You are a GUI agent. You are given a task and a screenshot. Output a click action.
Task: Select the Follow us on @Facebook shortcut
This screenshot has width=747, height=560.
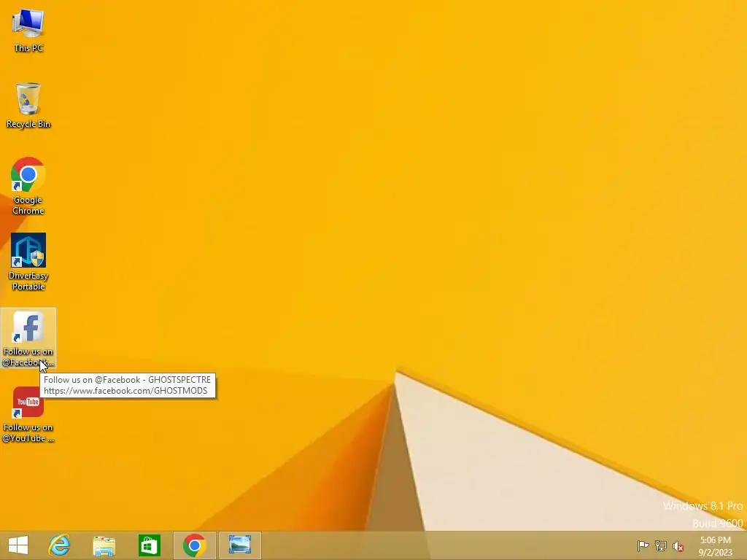pyautogui.click(x=28, y=338)
